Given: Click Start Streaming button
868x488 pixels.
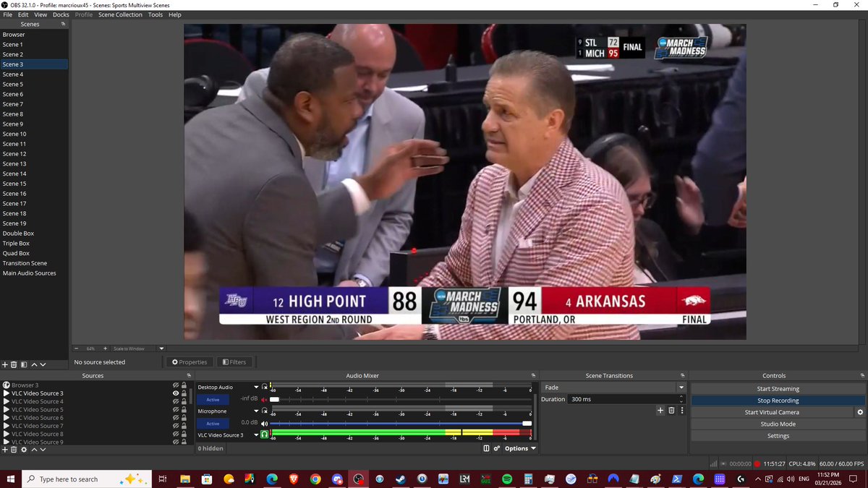Looking at the screenshot, I should [x=778, y=388].
